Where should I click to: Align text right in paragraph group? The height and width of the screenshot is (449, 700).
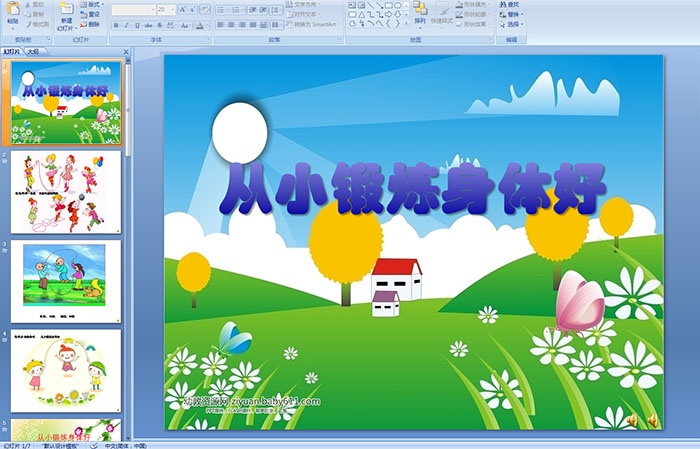point(242,25)
